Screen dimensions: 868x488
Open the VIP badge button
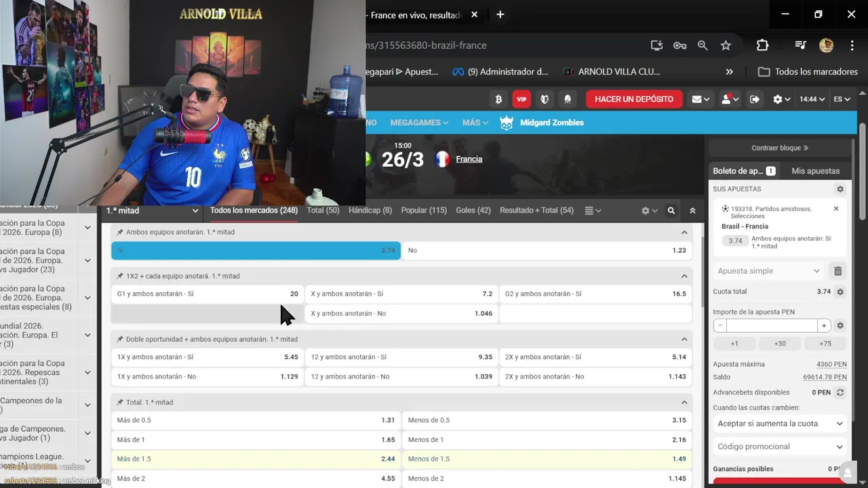tap(521, 99)
